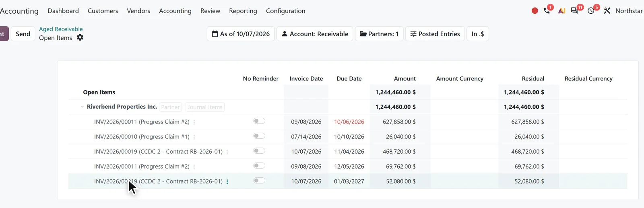
Task: Open the Partners: 1 filter
Action: pos(379,34)
